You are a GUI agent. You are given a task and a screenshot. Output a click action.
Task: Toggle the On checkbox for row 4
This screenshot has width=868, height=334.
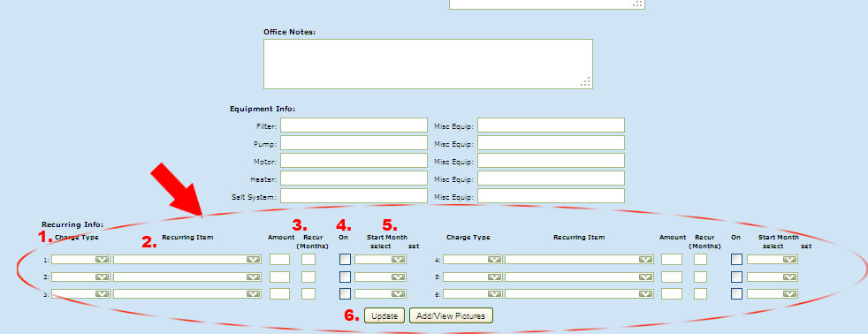click(736, 260)
